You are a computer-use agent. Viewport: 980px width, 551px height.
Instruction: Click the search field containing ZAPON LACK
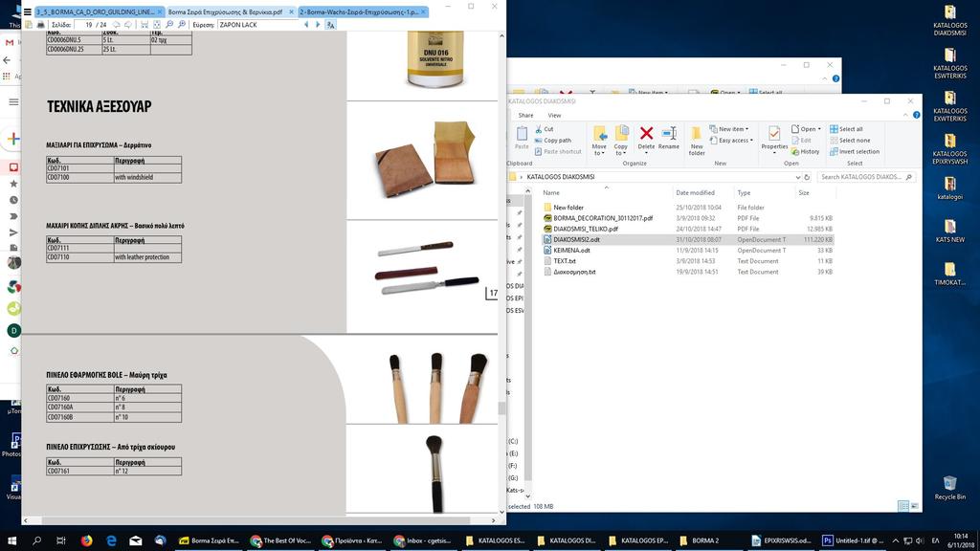(x=257, y=25)
